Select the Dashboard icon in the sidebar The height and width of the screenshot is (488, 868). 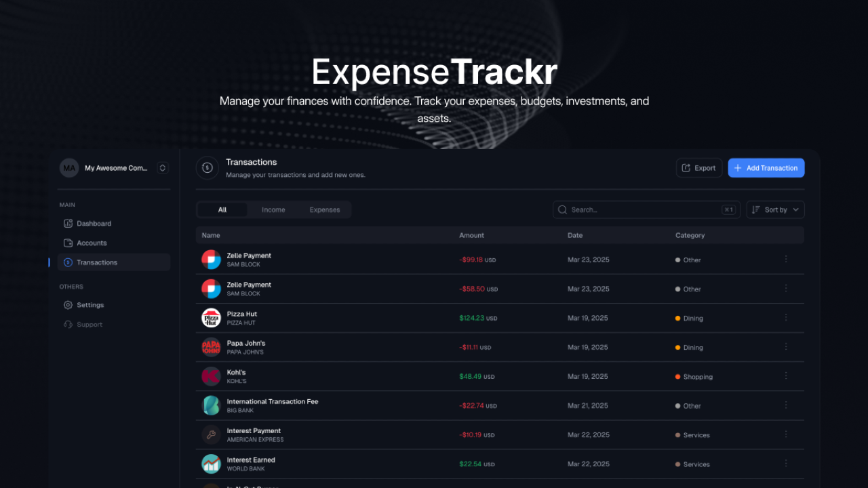pos(68,223)
